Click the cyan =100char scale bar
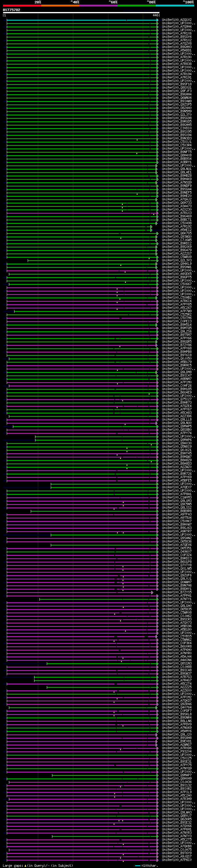Viewport: 197px width, 868px height. (x=137, y=866)
